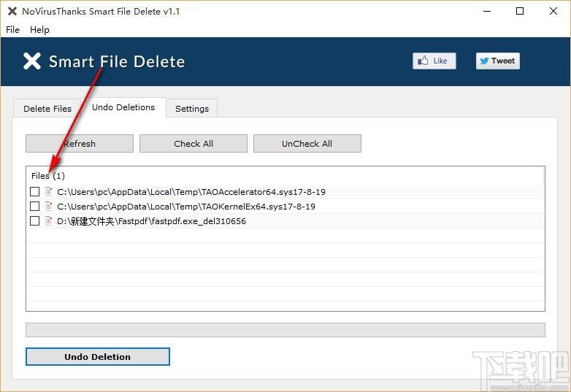Select the TAOAccelerator64.sys17-8-19 file path
The width and height of the screenshot is (571, 392).
click(x=191, y=192)
